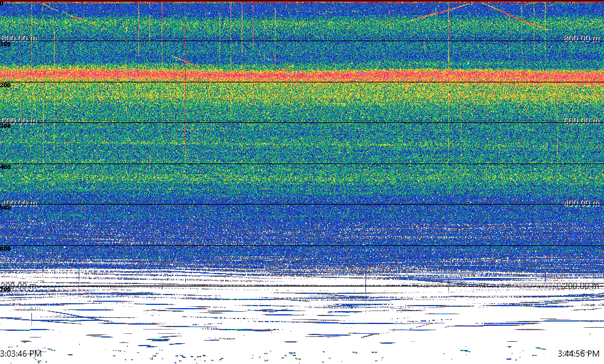Click the right-side 200.00 m range label

582,286
